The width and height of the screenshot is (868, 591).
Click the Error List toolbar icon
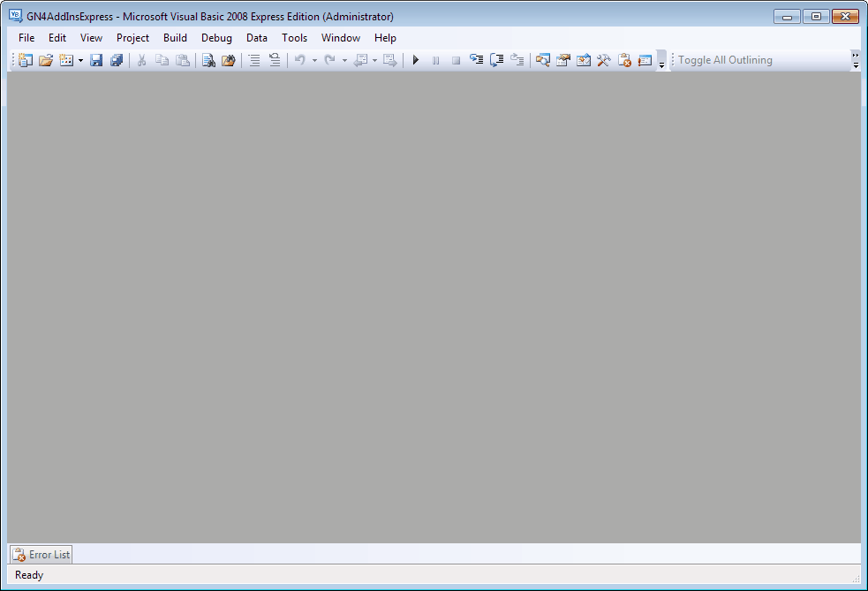[624, 60]
